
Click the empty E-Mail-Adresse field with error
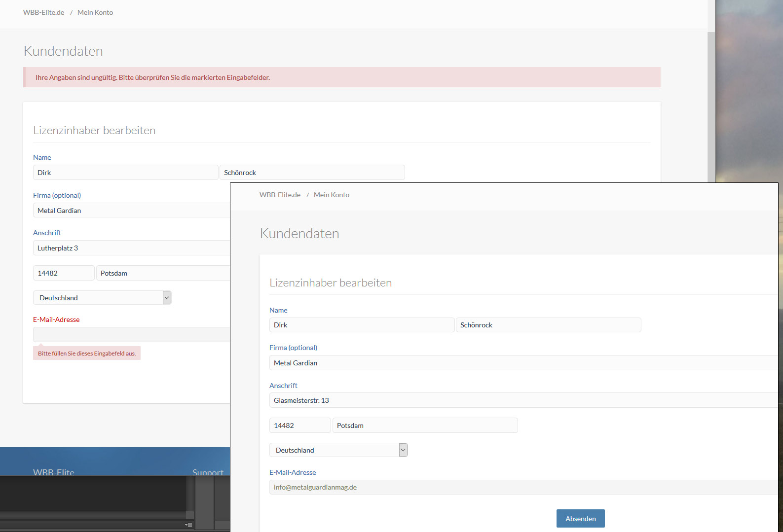(x=131, y=334)
